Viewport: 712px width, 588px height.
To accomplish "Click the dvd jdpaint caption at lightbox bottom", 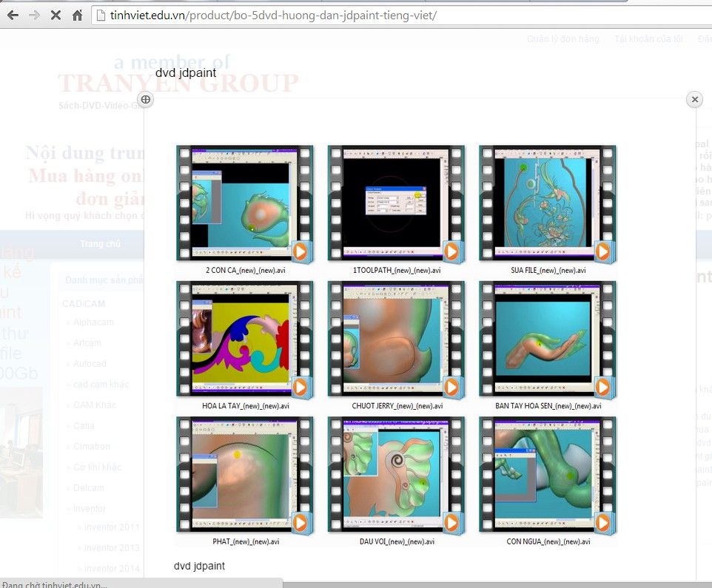I will click(199, 566).
